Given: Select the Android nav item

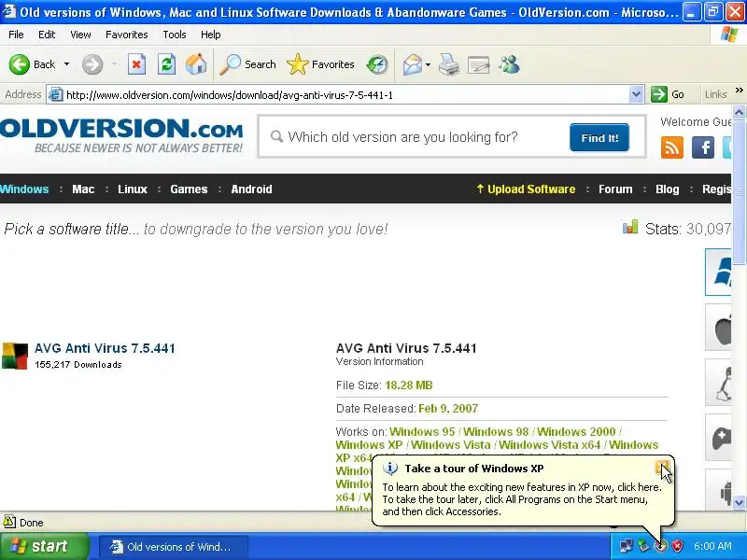Looking at the screenshot, I should tap(251, 189).
